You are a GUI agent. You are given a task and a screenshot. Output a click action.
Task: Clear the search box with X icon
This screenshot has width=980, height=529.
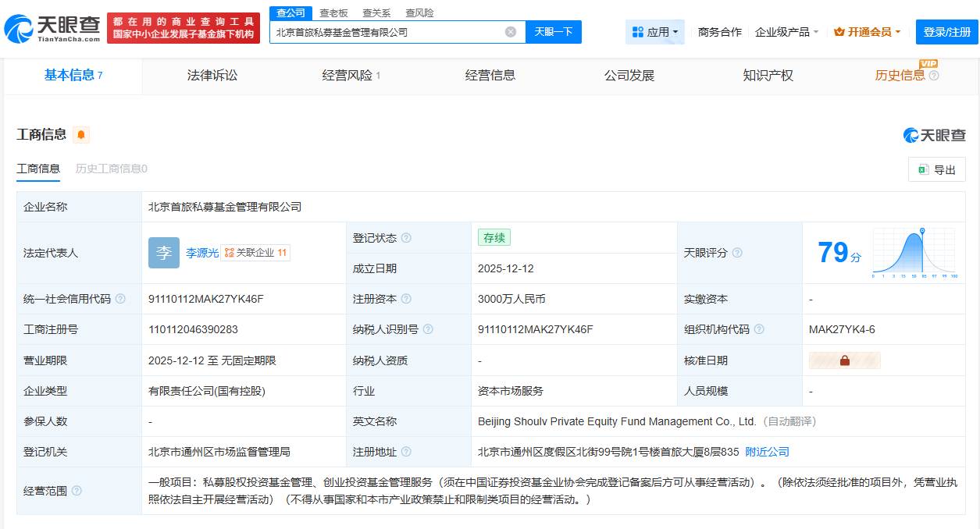pos(511,32)
